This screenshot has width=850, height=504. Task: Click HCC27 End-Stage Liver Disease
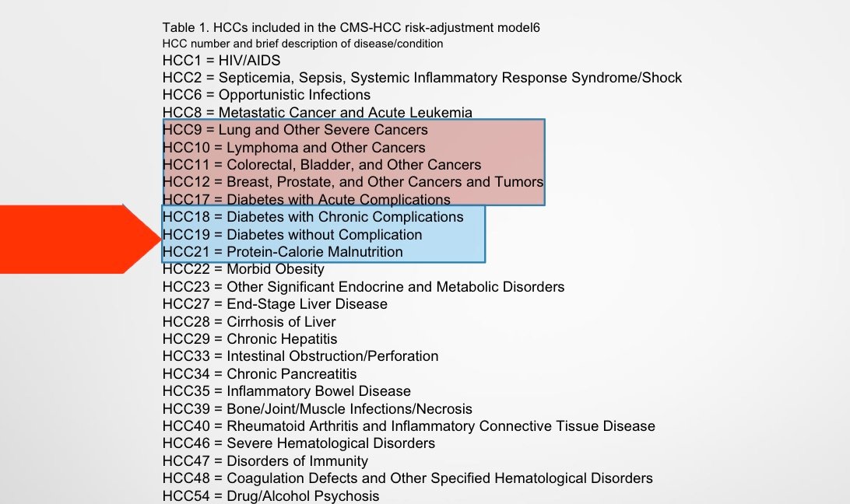coord(275,304)
